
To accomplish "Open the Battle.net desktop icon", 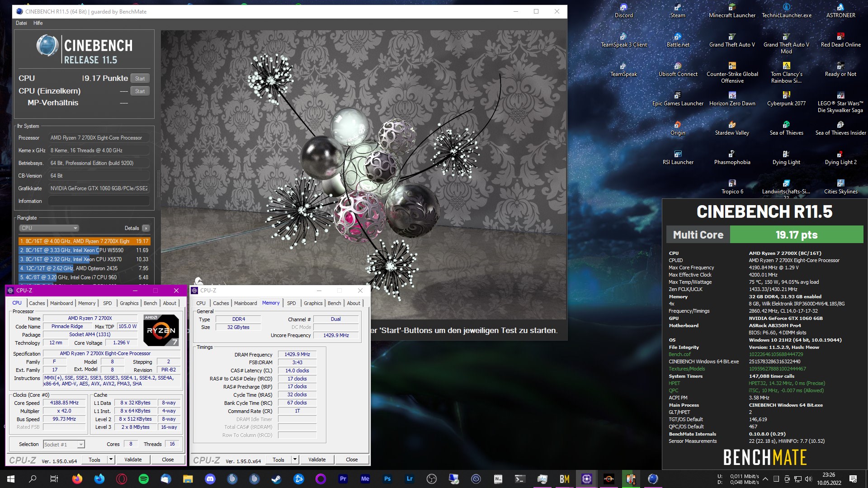I will [x=678, y=40].
